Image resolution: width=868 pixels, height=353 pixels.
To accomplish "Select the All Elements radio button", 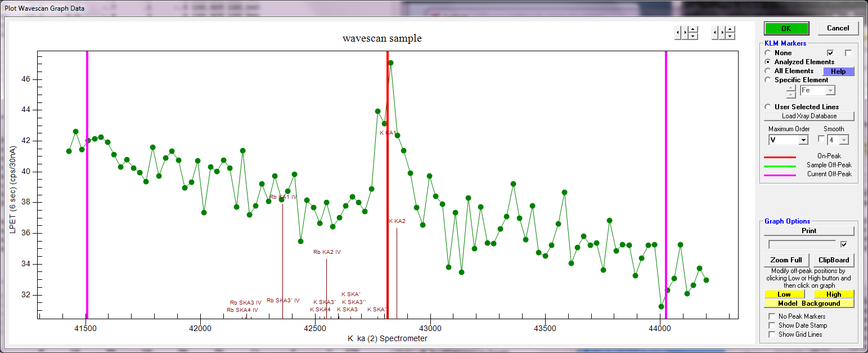I will [x=768, y=71].
